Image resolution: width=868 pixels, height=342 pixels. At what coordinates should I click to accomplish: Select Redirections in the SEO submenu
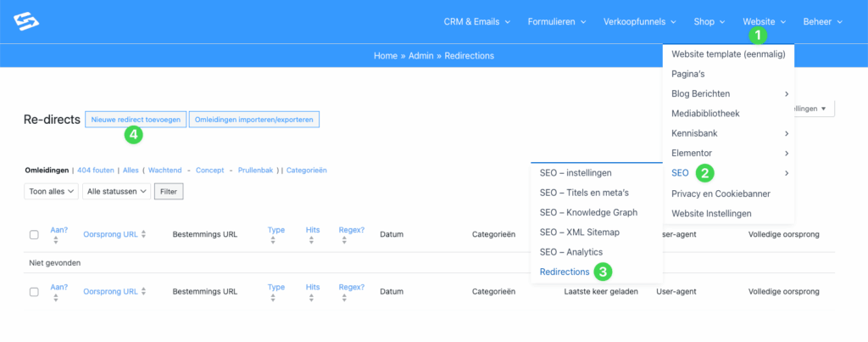click(x=564, y=272)
